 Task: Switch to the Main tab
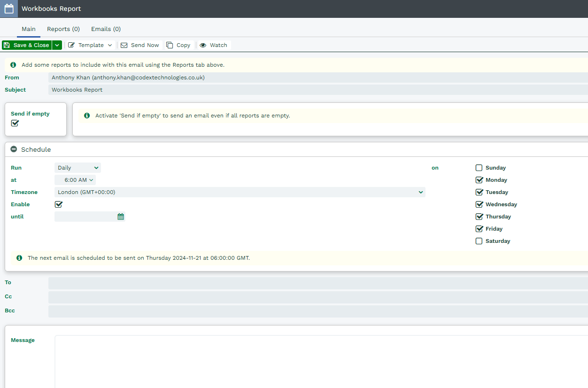click(29, 29)
